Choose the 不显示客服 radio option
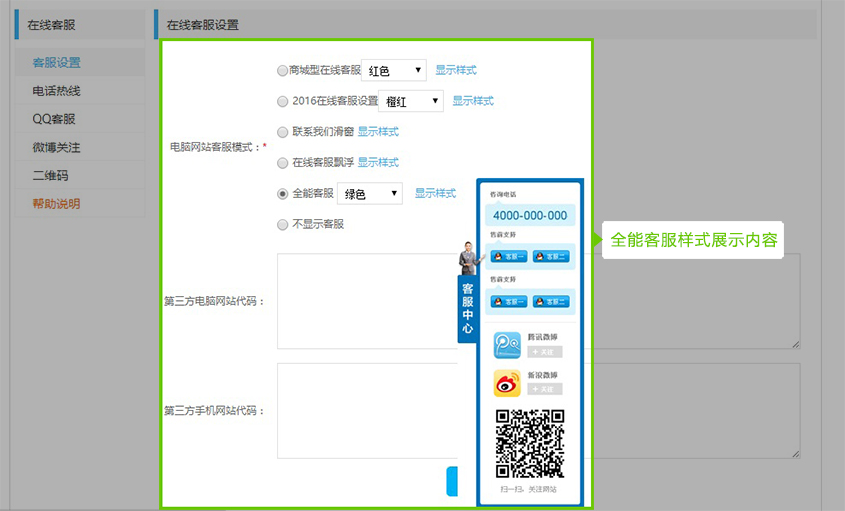The width and height of the screenshot is (845, 511). coord(282,225)
